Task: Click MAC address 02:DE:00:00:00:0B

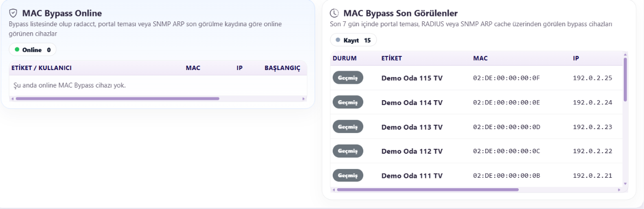Action: (507, 176)
